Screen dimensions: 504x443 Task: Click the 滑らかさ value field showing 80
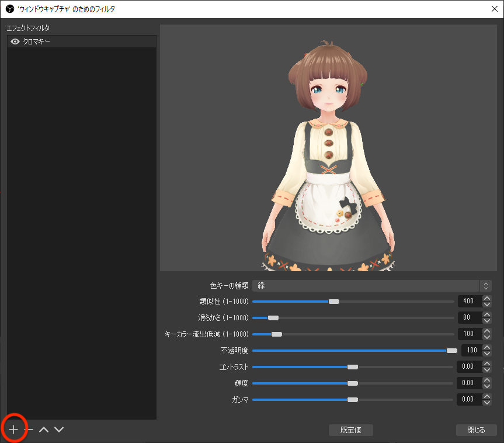pos(470,317)
